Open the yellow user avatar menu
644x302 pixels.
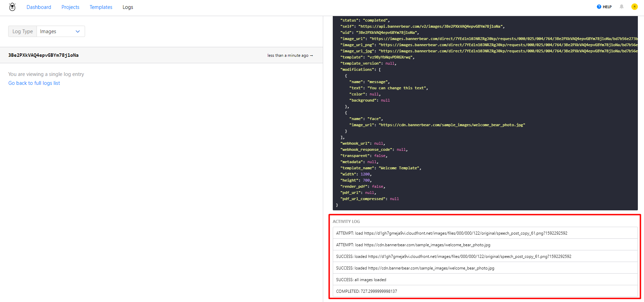point(634,7)
